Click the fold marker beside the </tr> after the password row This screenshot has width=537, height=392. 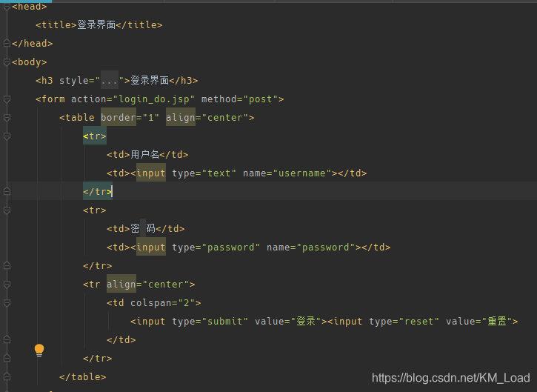tap(7, 265)
